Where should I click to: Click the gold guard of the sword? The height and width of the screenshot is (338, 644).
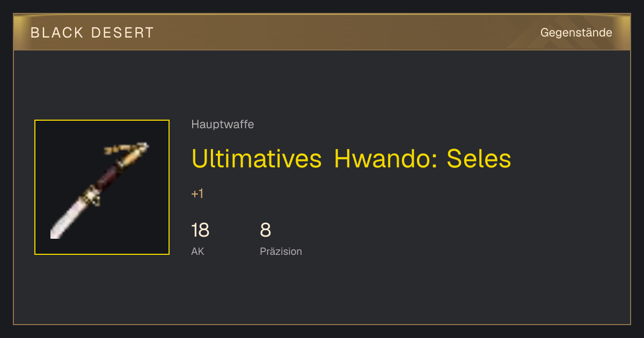[92, 195]
